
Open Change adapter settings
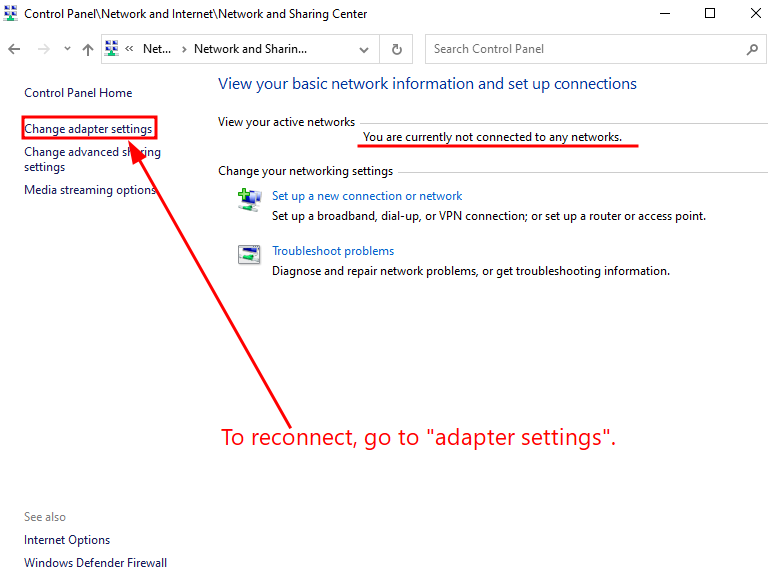[x=88, y=129]
